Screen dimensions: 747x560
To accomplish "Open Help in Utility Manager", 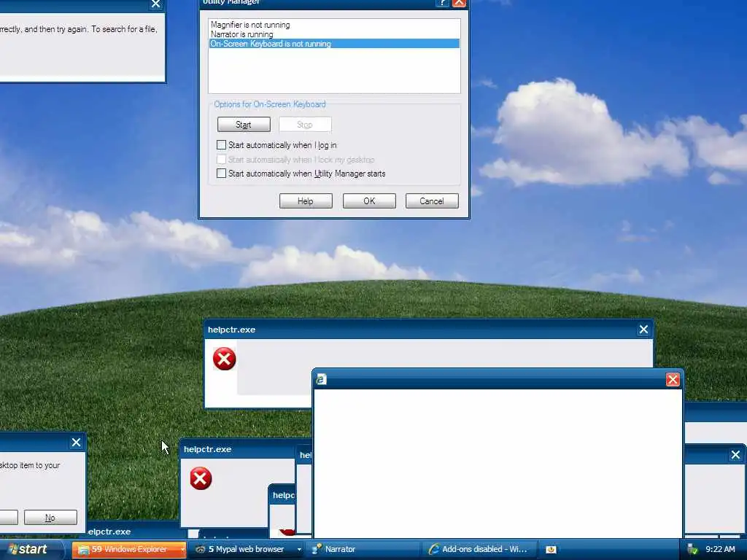I will pos(306,201).
